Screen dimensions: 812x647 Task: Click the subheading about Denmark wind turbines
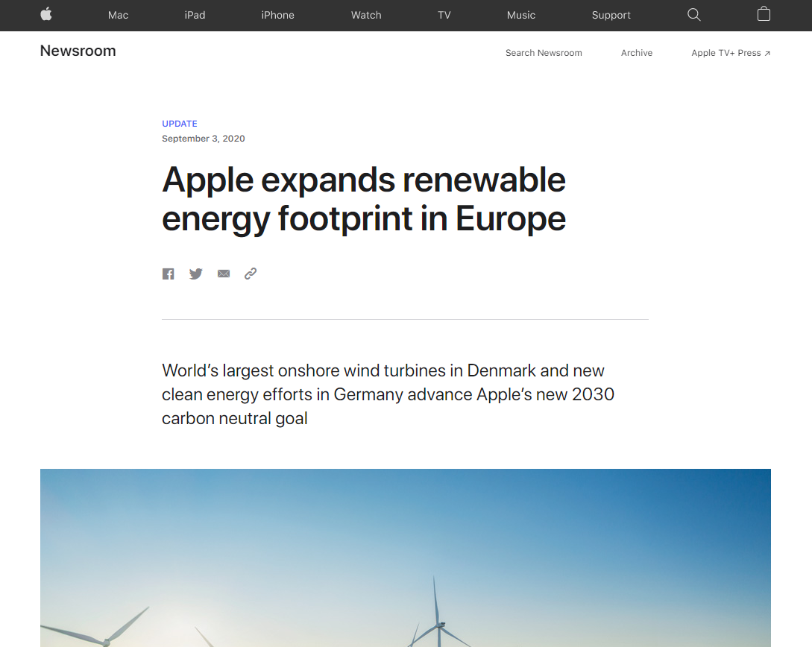388,394
